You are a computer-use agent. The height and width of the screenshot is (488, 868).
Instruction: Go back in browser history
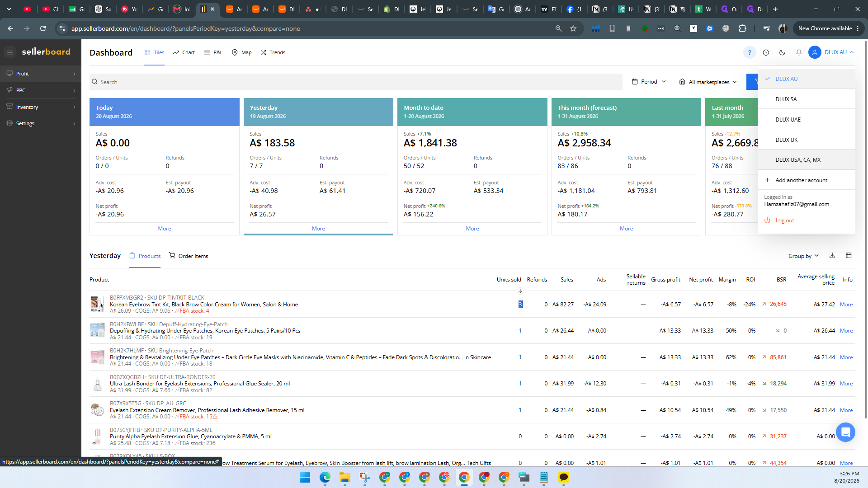10,28
